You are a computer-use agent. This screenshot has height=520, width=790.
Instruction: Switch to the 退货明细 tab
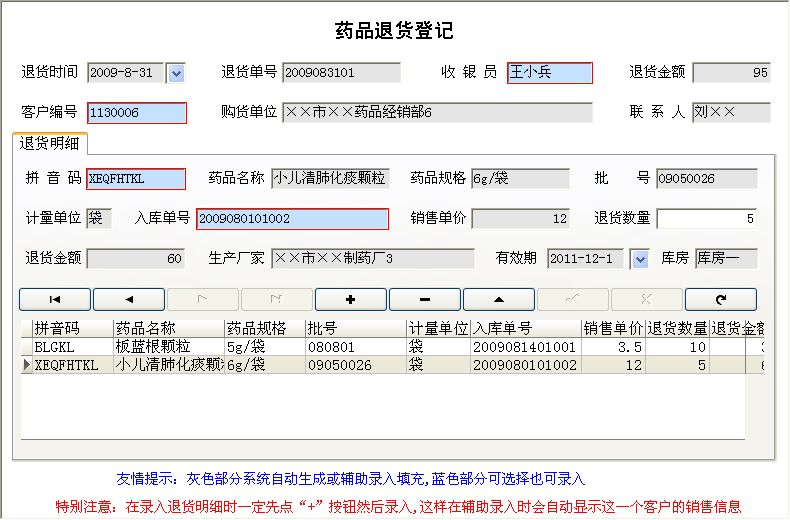(x=50, y=143)
